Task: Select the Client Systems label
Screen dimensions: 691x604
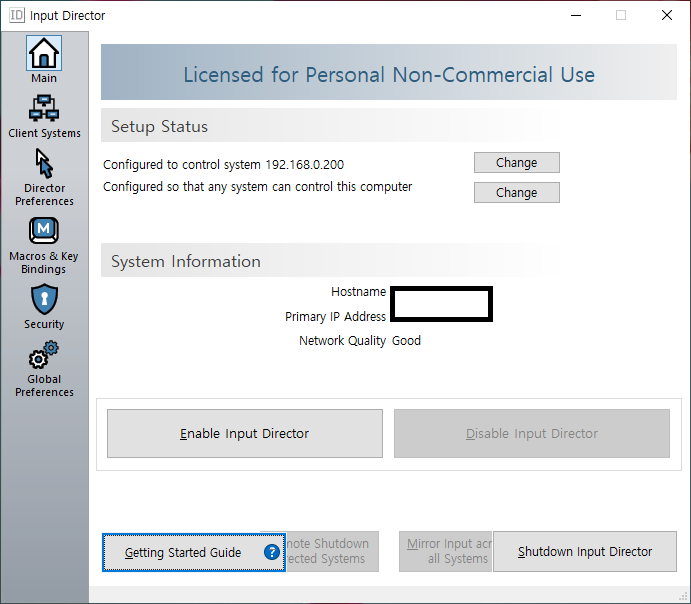Action: 45,133
